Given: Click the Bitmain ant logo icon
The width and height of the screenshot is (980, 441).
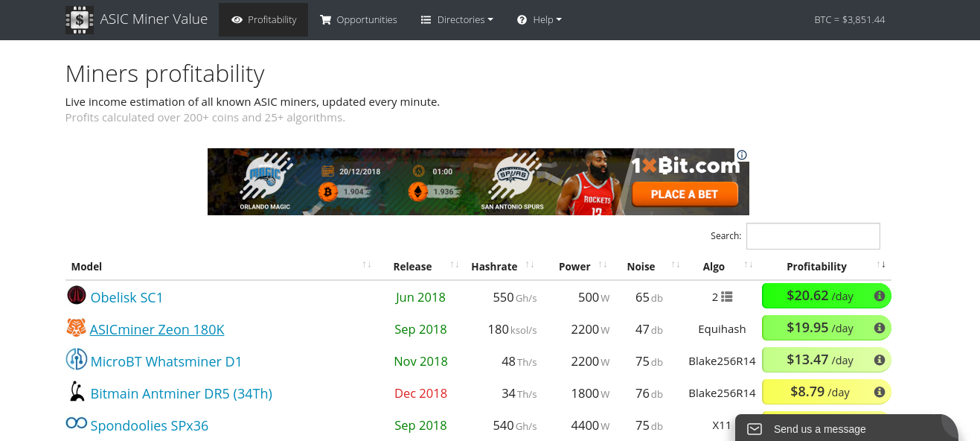Looking at the screenshot, I should click(x=77, y=391).
